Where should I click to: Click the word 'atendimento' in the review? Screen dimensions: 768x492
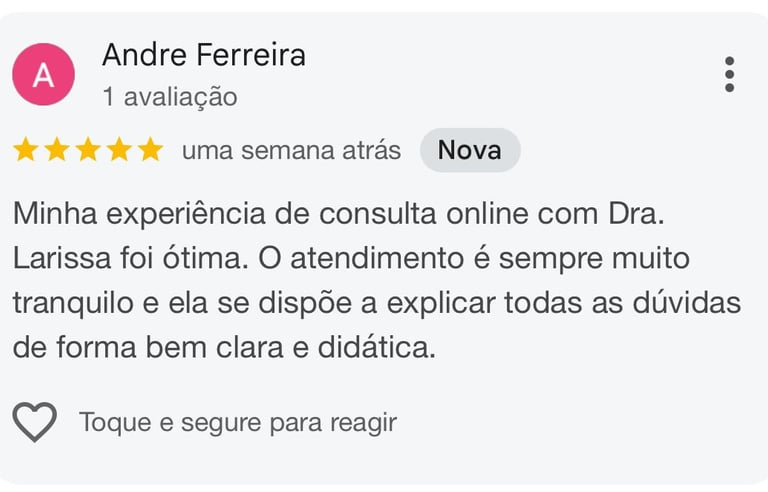(377, 258)
